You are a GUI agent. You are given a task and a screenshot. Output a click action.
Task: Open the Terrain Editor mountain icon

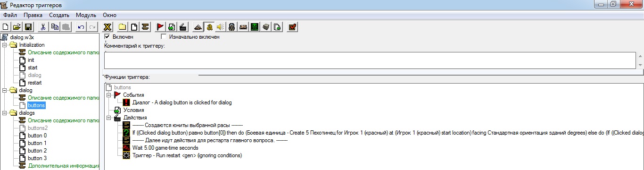click(198, 27)
